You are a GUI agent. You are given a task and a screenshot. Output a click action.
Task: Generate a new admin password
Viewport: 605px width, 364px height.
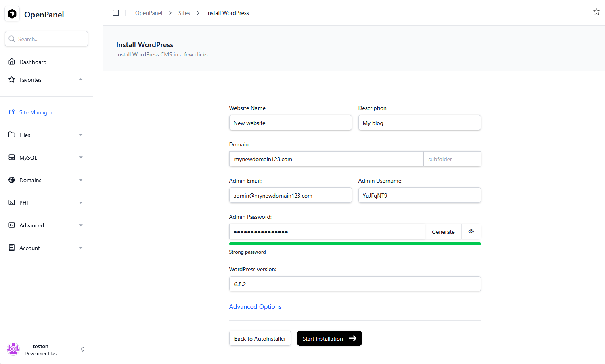(443, 231)
